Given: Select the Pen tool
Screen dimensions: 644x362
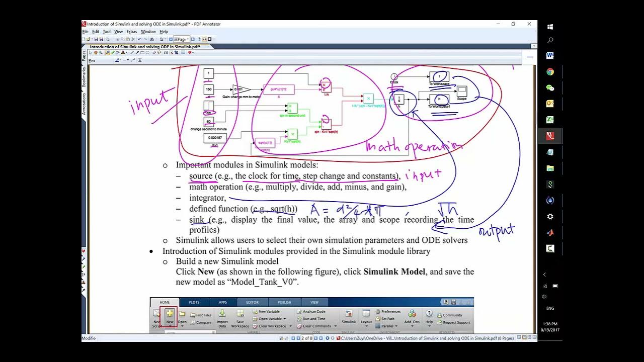Looking at the screenshot, I should point(107,52).
